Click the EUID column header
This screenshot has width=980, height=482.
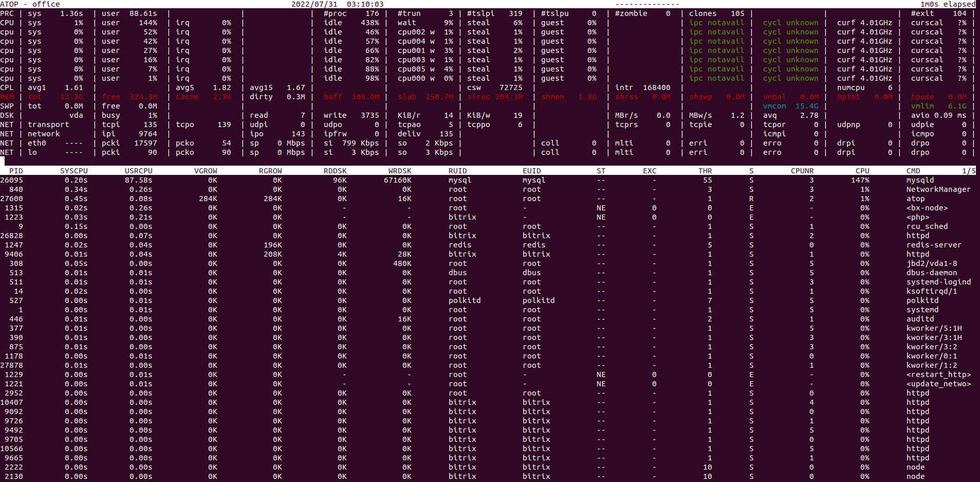[x=532, y=171]
